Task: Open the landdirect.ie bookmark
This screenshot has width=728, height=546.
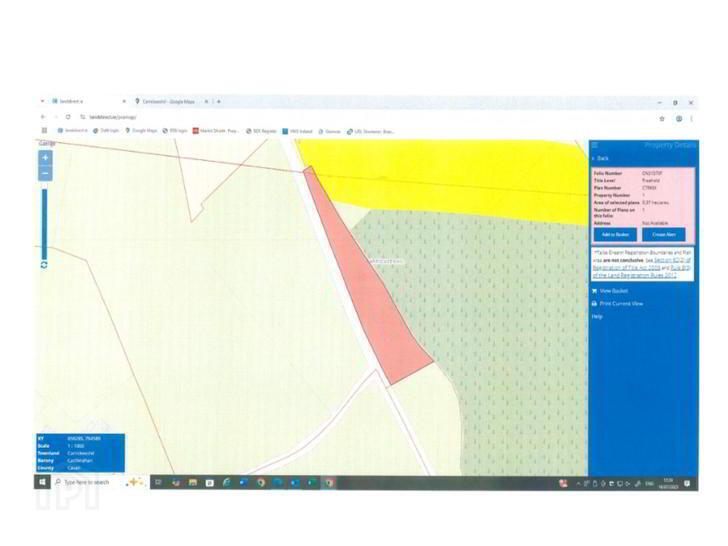Action: coord(72,131)
